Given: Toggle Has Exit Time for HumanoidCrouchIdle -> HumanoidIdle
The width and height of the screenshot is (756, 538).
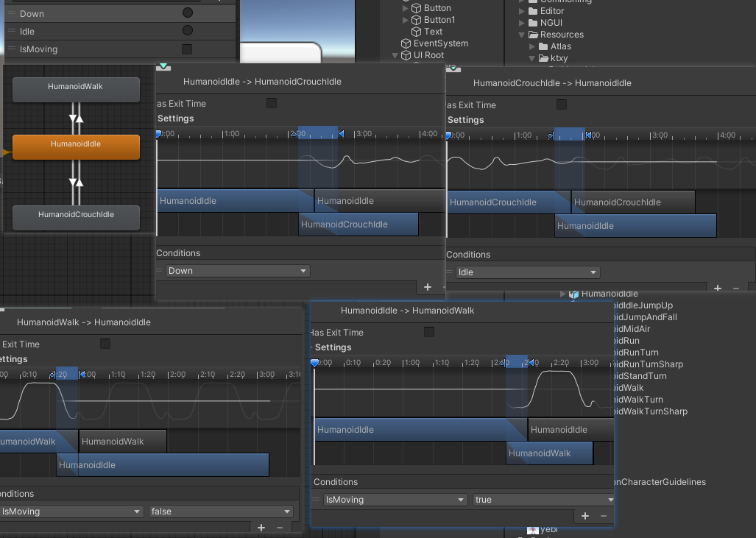Looking at the screenshot, I should pos(561,104).
